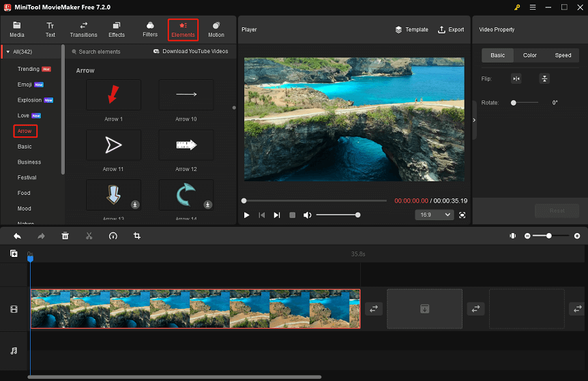Viewport: 588px width, 381px height.
Task: Select the beach video clip on timeline
Action: click(x=195, y=309)
